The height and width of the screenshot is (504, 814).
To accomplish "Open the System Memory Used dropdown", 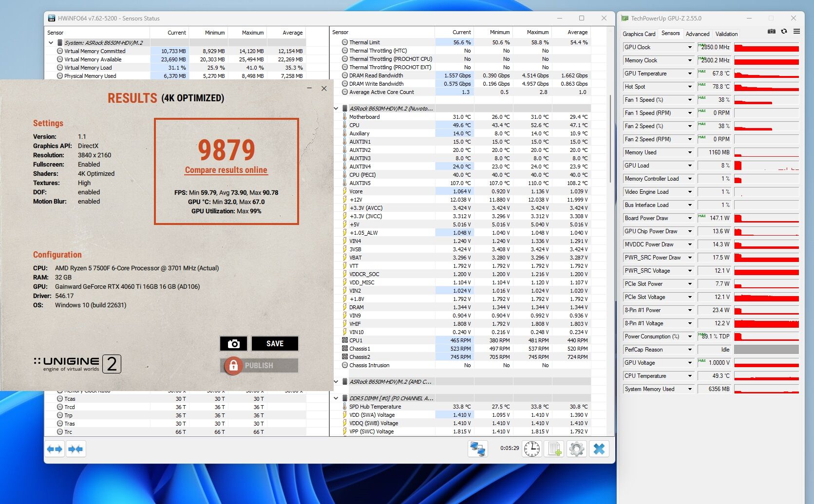I will (x=690, y=389).
